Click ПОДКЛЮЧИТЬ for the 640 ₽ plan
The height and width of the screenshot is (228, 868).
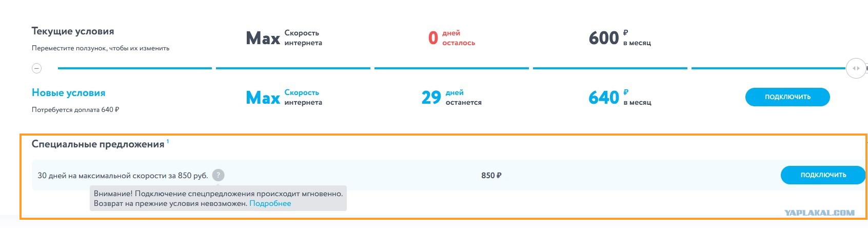pyautogui.click(x=787, y=97)
